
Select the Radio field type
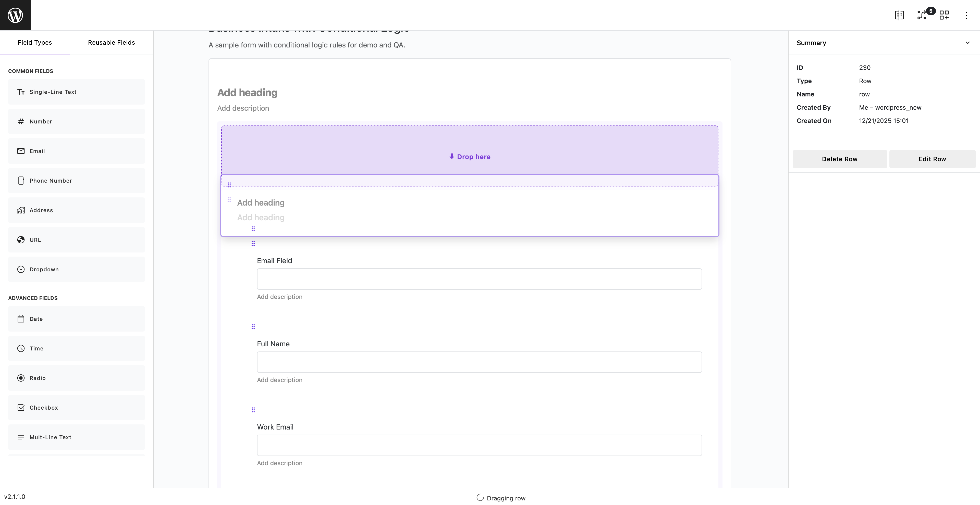click(x=76, y=378)
